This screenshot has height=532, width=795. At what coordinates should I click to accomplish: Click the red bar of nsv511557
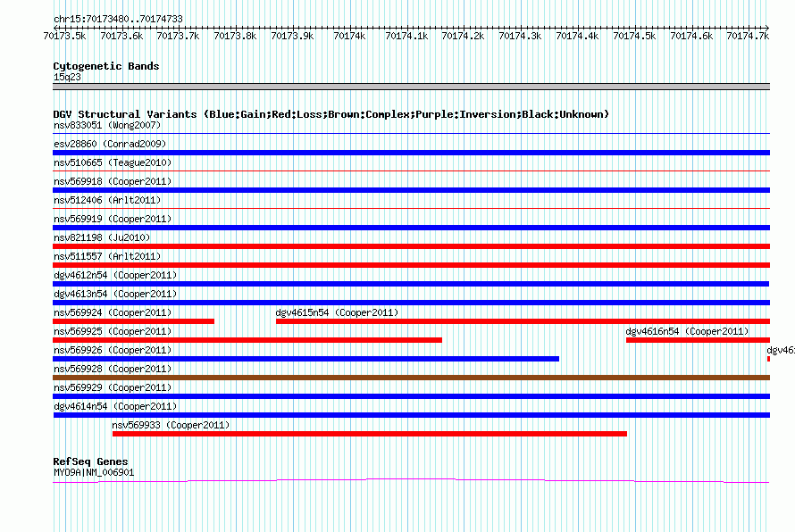[x=411, y=265]
